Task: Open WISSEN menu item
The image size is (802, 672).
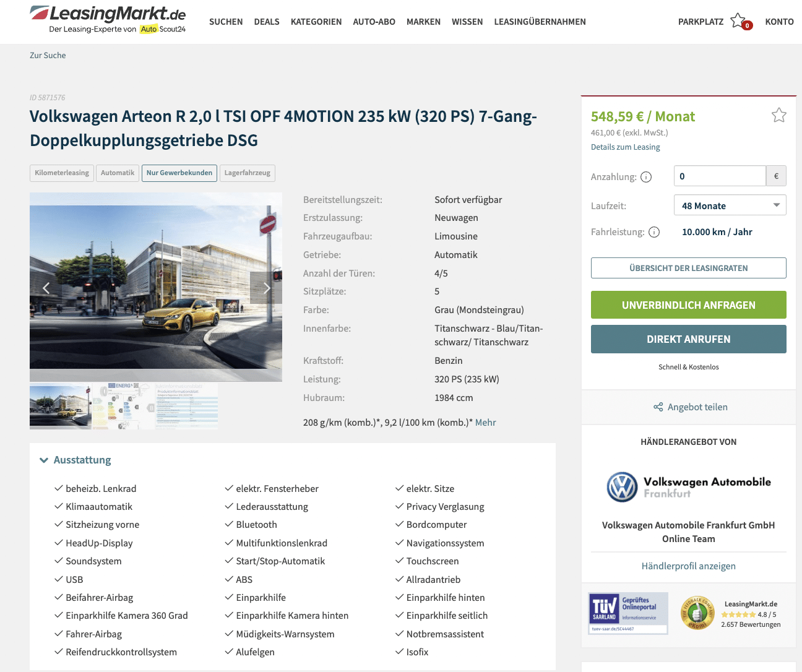Action: click(x=467, y=22)
